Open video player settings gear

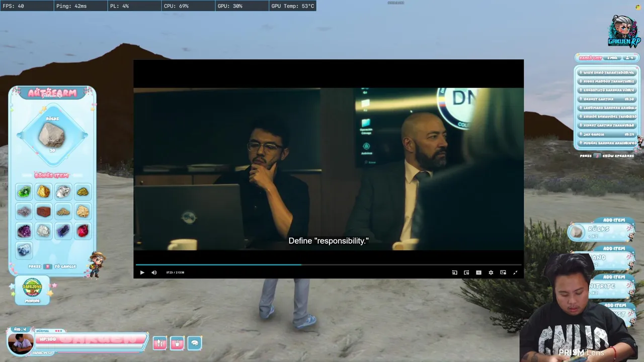coord(491,273)
